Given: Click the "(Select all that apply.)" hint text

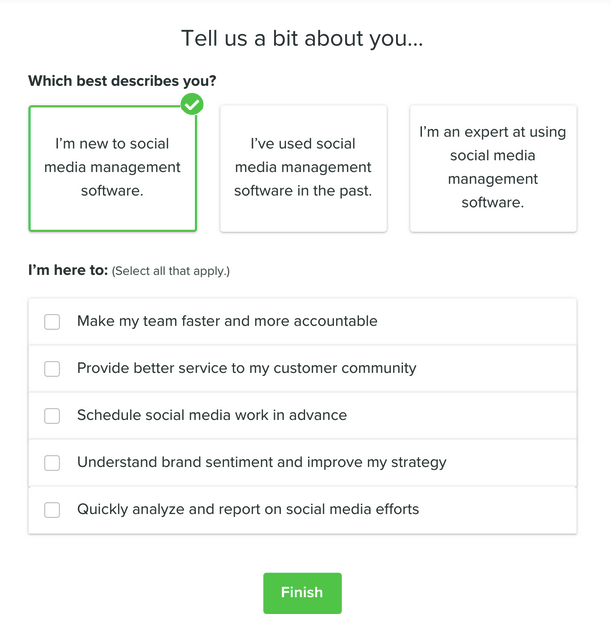Looking at the screenshot, I should point(170,271).
